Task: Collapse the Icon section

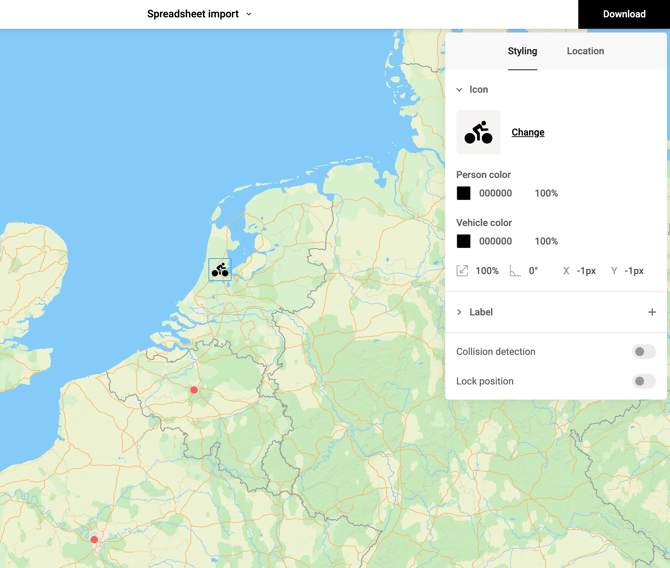Action: 460,90
